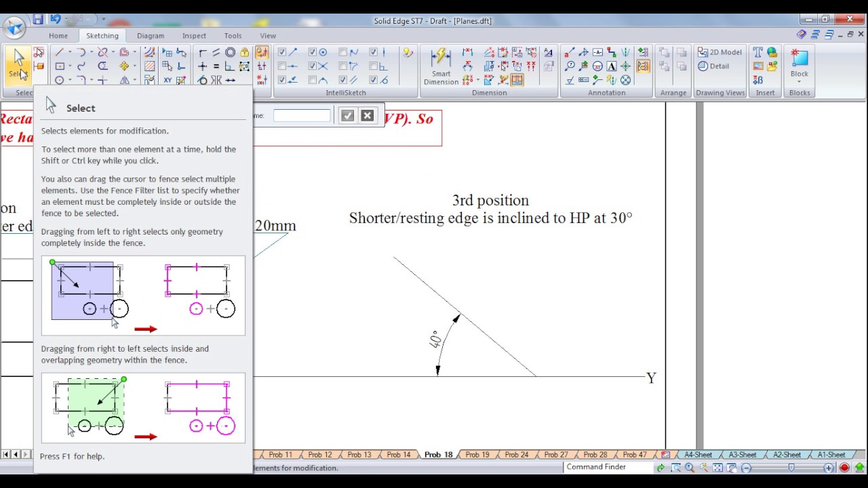868x488 pixels.
Task: Click the zoom out minus button
Action: [x=747, y=468]
